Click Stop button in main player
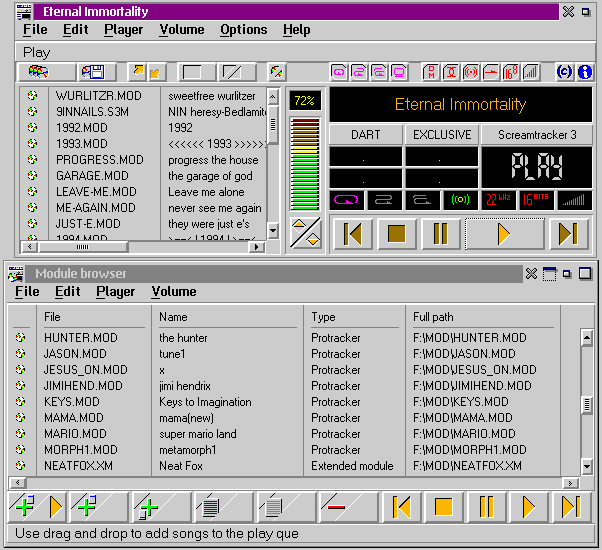The height and width of the screenshot is (550, 602). pyautogui.click(x=397, y=234)
